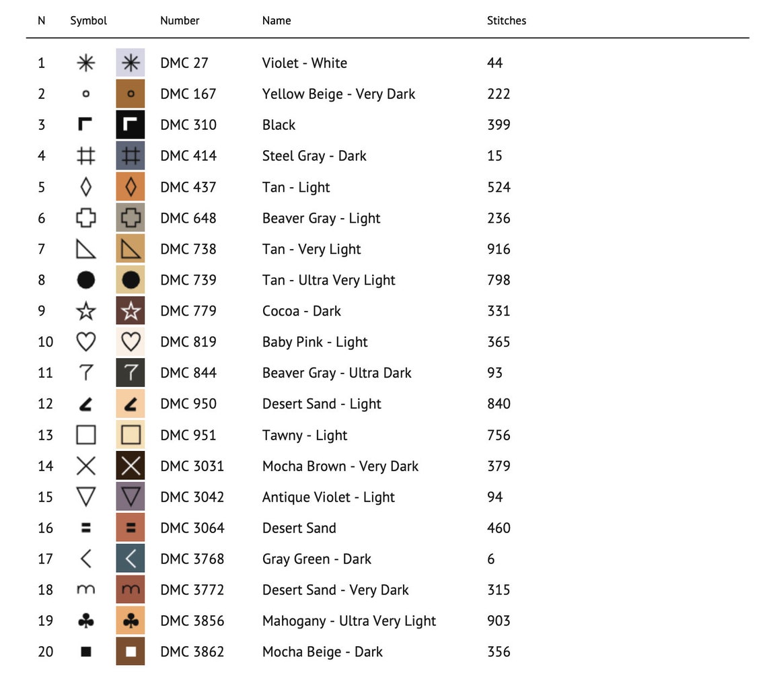Click the Stitches column header
Image resolution: width=767 pixels, height=700 pixels.
pyautogui.click(x=506, y=21)
